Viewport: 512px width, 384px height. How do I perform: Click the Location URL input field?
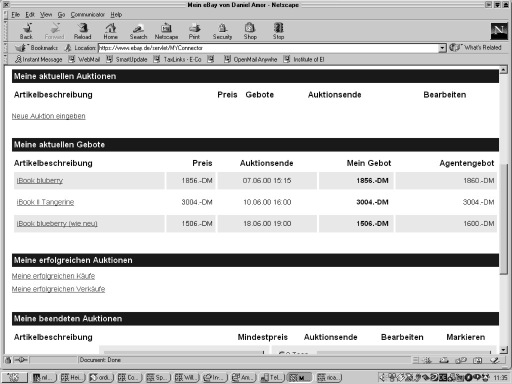click(x=268, y=48)
